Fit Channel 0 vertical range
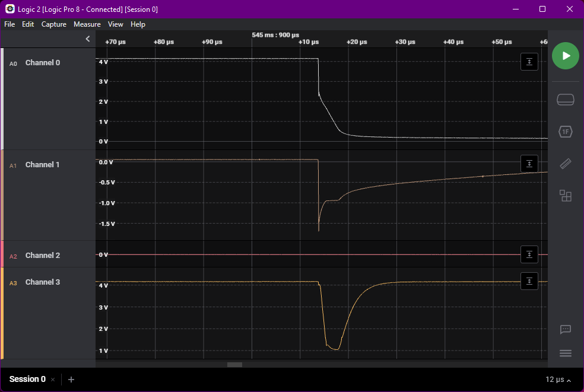Screen dimensions: 584x392 pos(529,62)
